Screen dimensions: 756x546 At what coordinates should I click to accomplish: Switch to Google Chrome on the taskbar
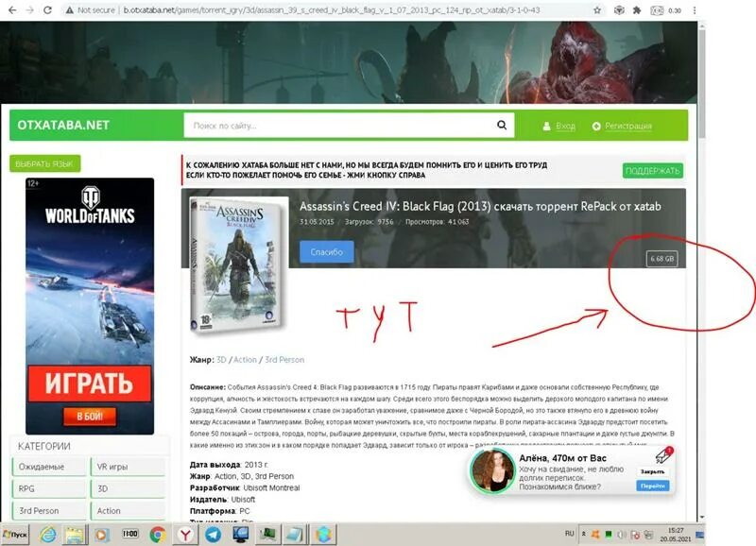click(158, 535)
